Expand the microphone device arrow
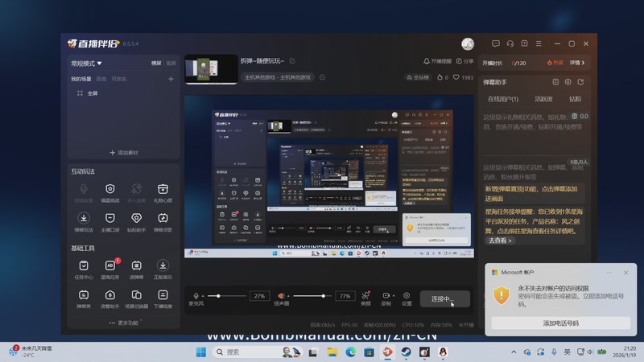Screen dimensions: 644x362 point(203,296)
